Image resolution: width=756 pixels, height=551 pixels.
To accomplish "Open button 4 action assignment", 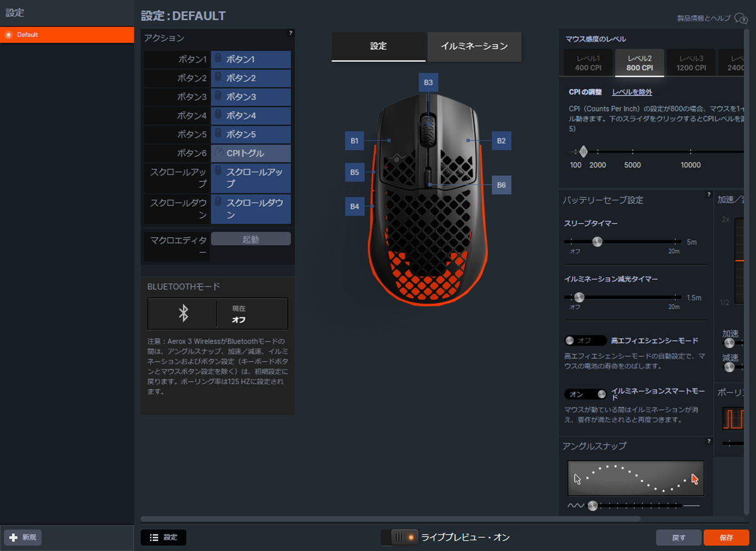I will 251,116.
